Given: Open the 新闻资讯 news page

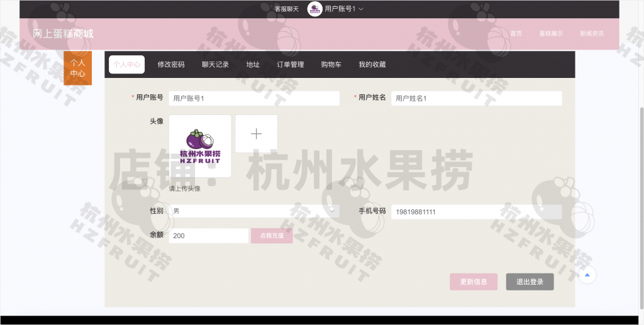Looking at the screenshot, I should 591,34.
